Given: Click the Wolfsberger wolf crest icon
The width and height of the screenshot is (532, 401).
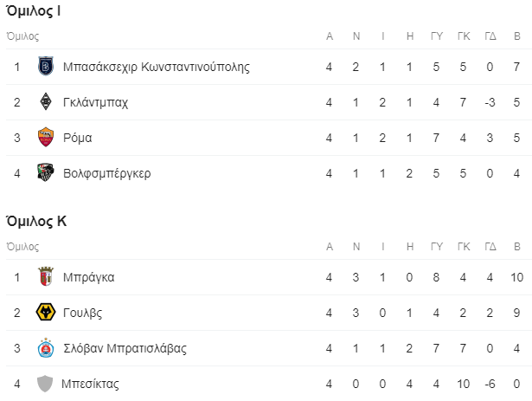Looking at the screenshot, I should coord(46,172).
